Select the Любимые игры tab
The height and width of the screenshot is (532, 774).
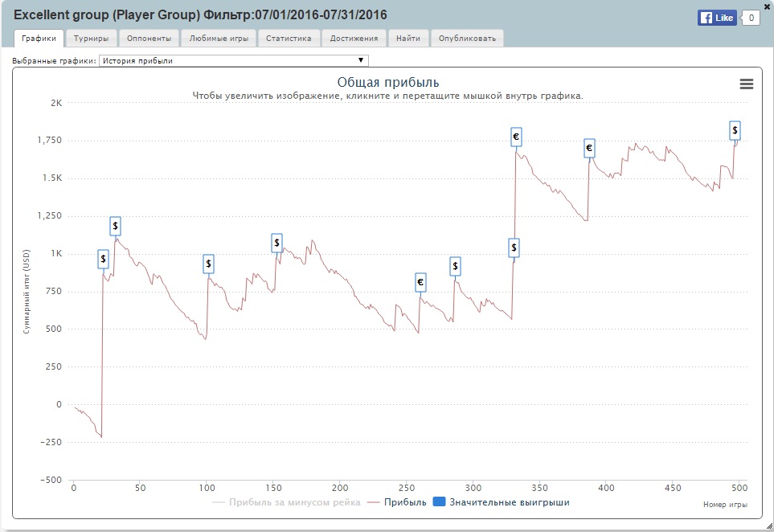[219, 38]
